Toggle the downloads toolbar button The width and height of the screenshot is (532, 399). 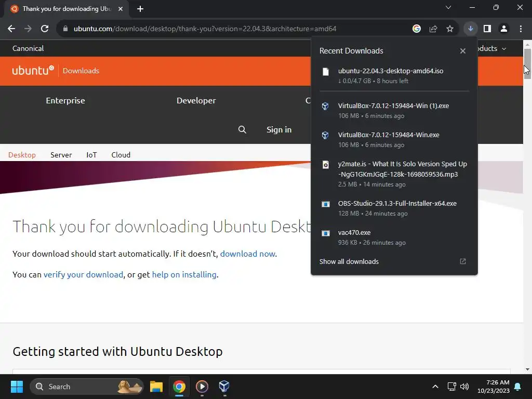click(471, 29)
